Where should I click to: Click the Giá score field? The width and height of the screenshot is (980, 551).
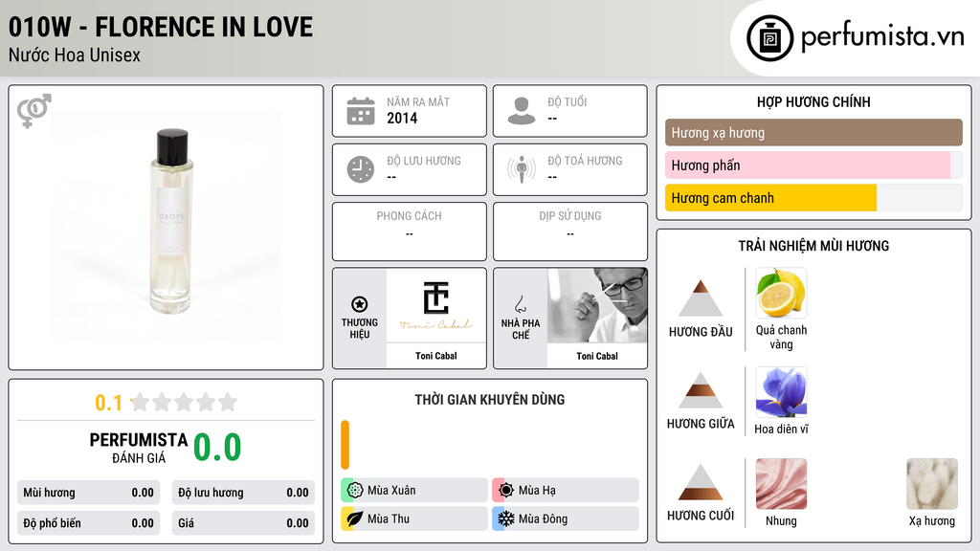[x=243, y=523]
